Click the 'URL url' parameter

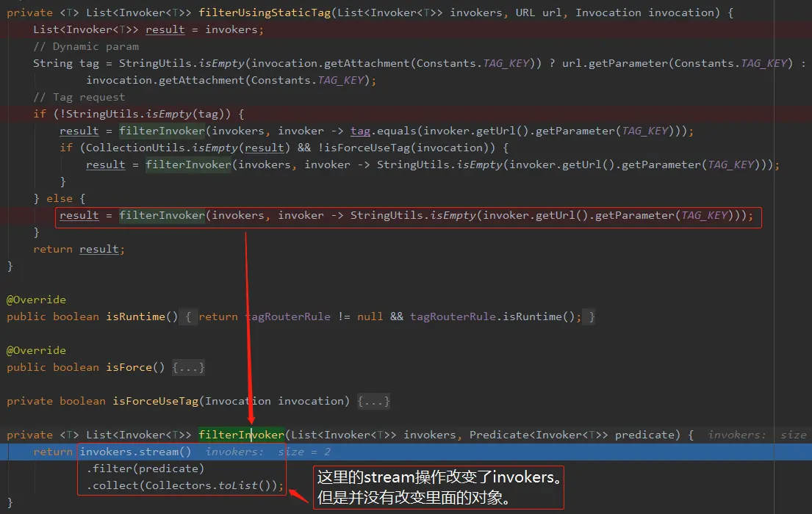(x=539, y=12)
